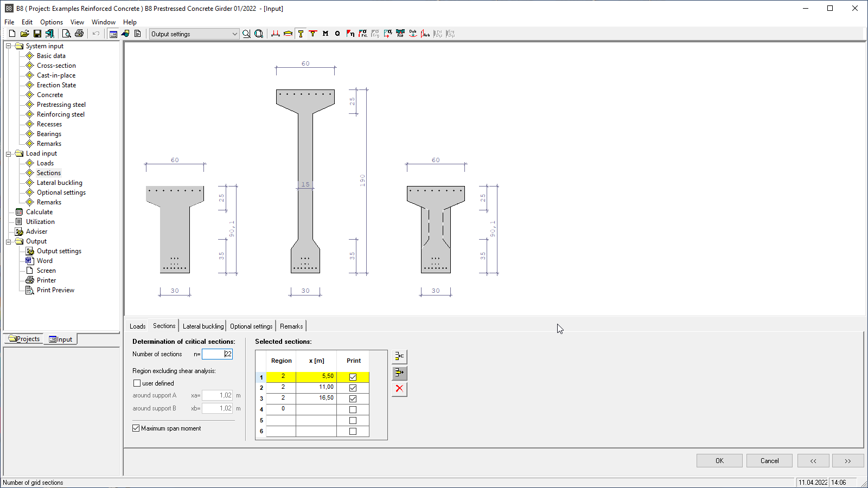Click the print preview magnifier icon
Image resolution: width=868 pixels, height=488 pixels.
[66, 34]
